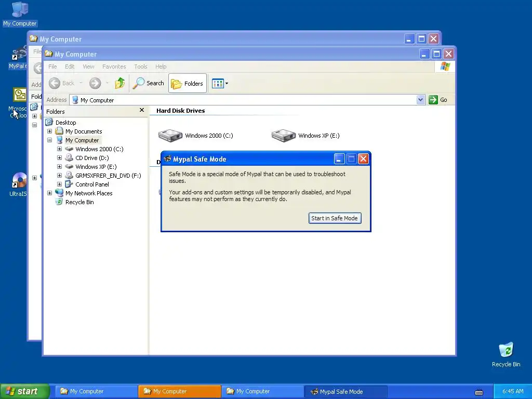Click the Go button beside address bar
The height and width of the screenshot is (399, 532).
438,100
